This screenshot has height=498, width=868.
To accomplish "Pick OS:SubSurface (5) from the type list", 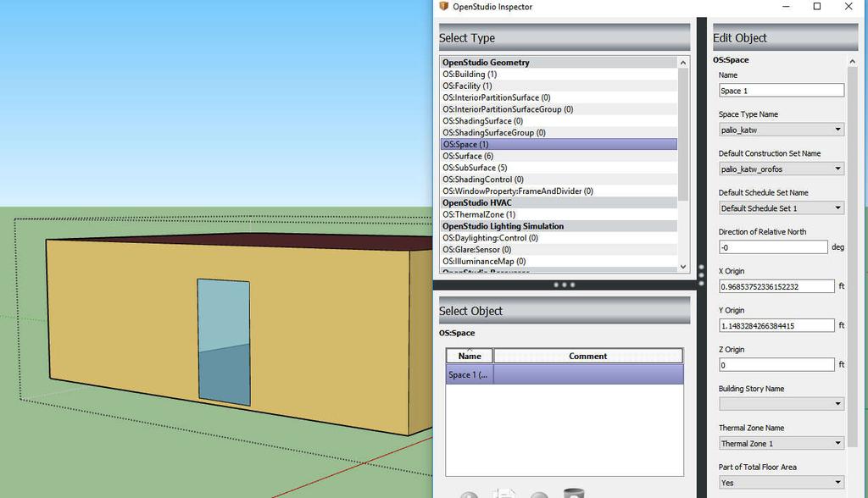I will pyautogui.click(x=559, y=168).
